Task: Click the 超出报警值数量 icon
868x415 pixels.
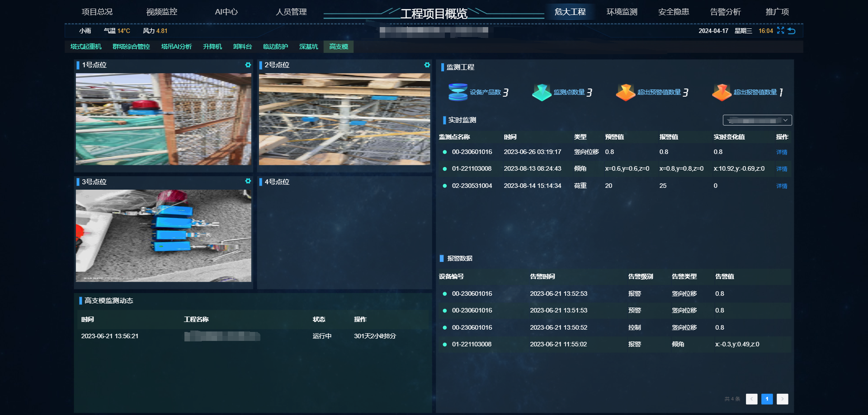Action: (721, 92)
